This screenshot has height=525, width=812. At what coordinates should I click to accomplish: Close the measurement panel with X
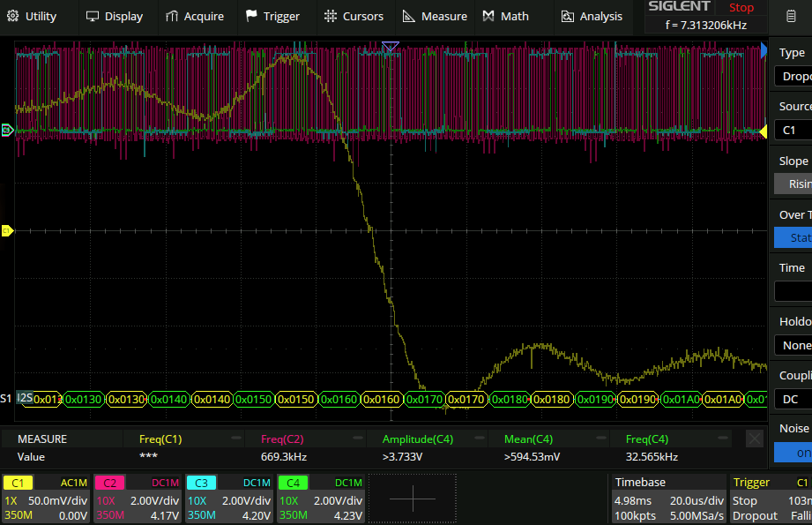tap(755, 439)
